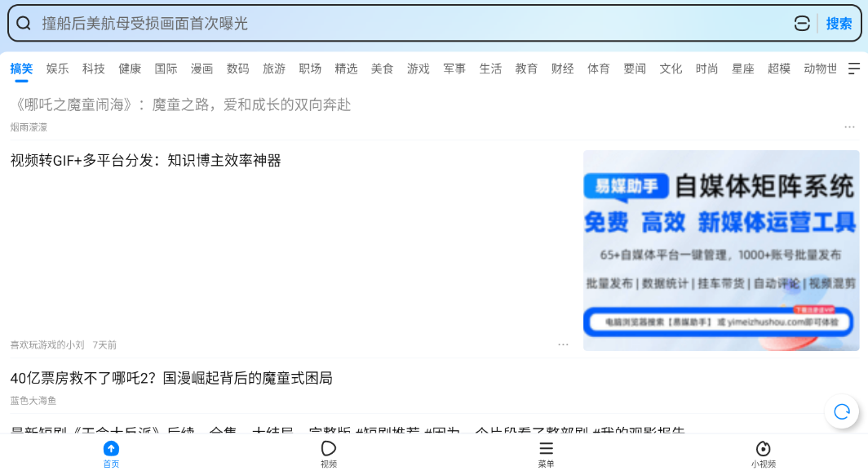
Task: Open 视频 in bottom navigation
Action: click(x=329, y=455)
